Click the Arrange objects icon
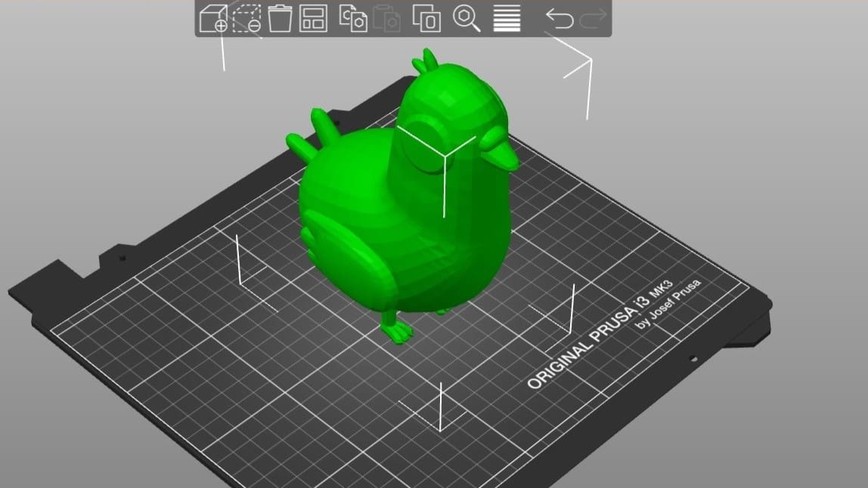The height and width of the screenshot is (488, 868). coord(313,18)
